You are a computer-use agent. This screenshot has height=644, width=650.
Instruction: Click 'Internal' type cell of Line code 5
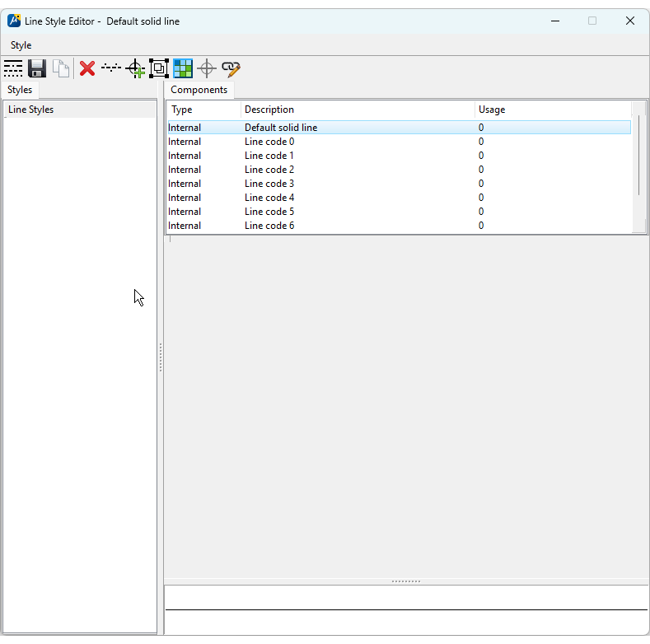click(185, 212)
